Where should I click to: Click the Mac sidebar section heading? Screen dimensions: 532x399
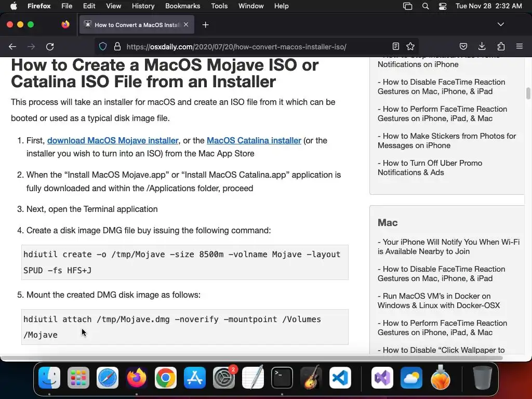click(388, 222)
